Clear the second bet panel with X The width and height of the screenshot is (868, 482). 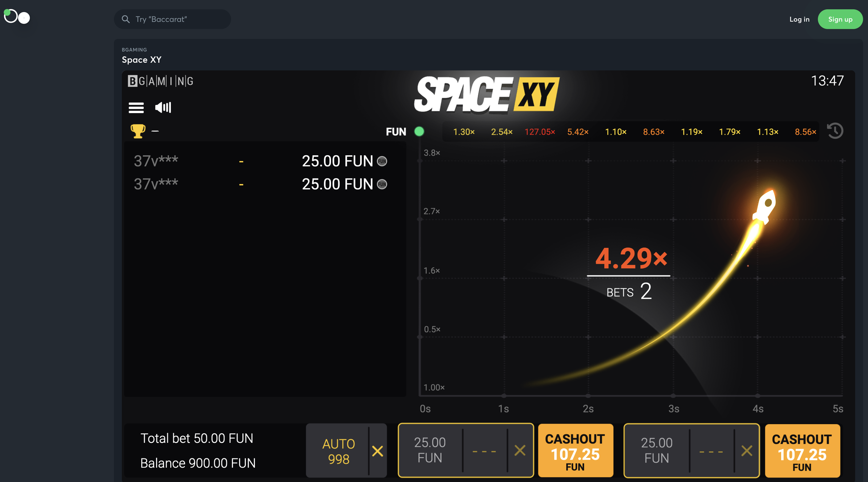tap(747, 451)
